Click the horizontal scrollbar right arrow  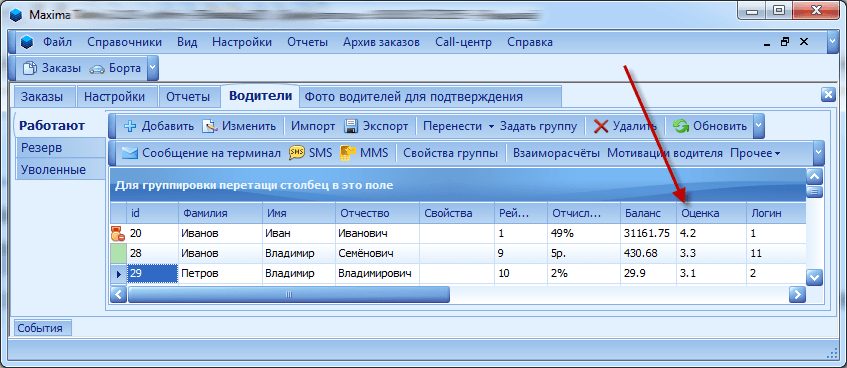797,295
